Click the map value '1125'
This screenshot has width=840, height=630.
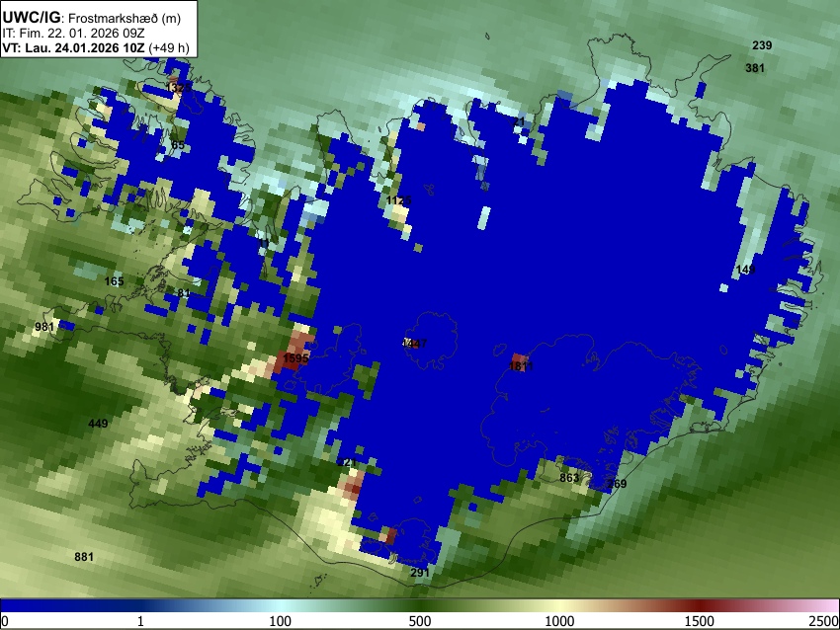[x=398, y=200]
